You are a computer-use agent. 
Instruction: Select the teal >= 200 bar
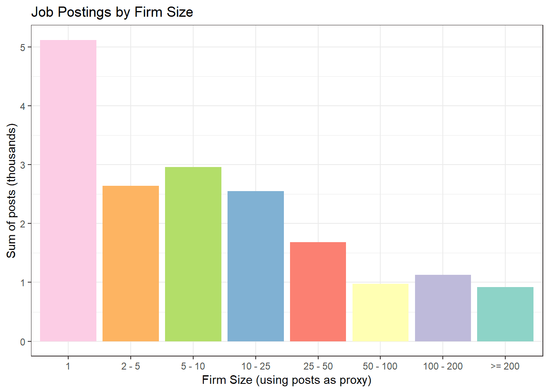505,314
